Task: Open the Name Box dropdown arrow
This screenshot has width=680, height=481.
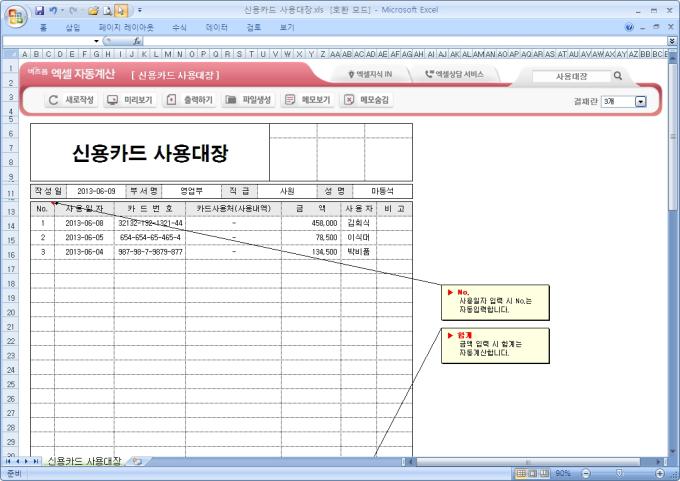Action: [96, 41]
